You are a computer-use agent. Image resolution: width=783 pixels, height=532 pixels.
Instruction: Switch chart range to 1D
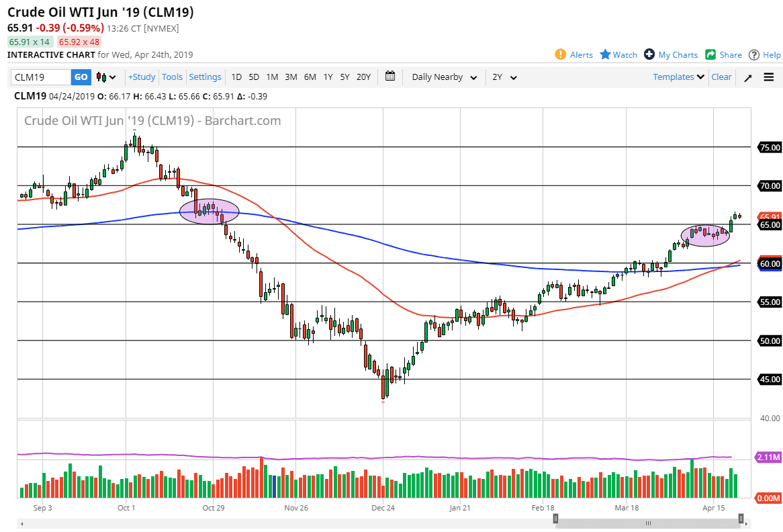(236, 77)
